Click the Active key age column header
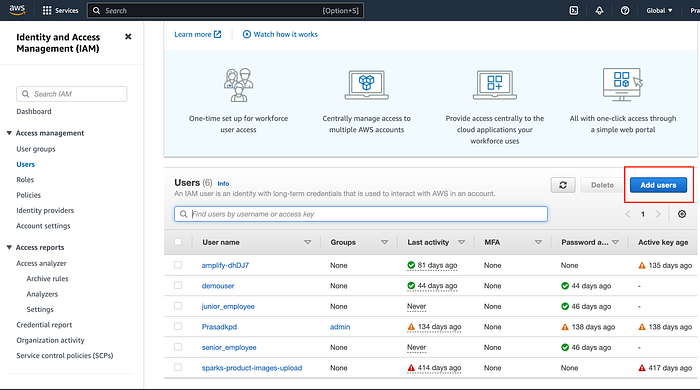 coord(663,242)
